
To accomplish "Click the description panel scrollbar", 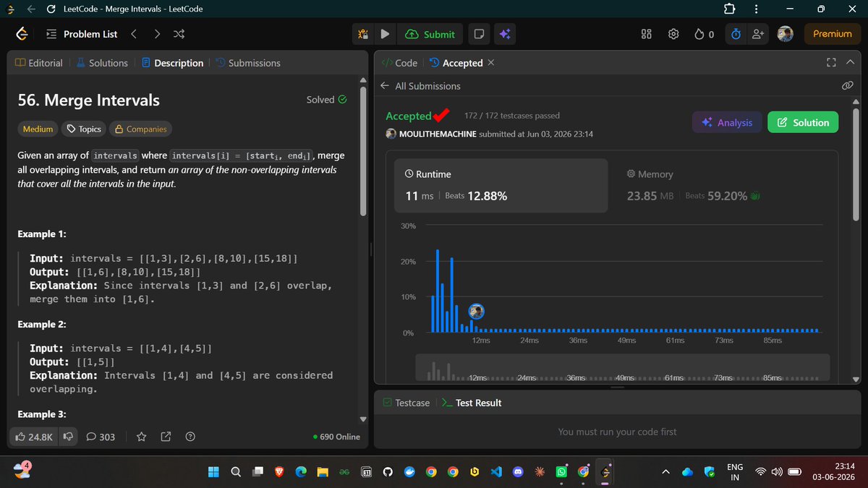I will (363, 150).
